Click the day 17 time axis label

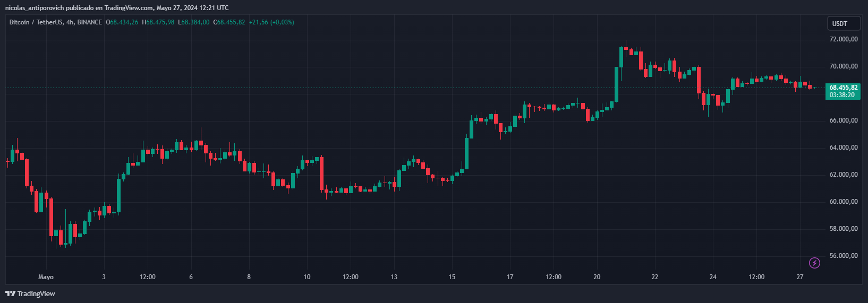(510, 277)
